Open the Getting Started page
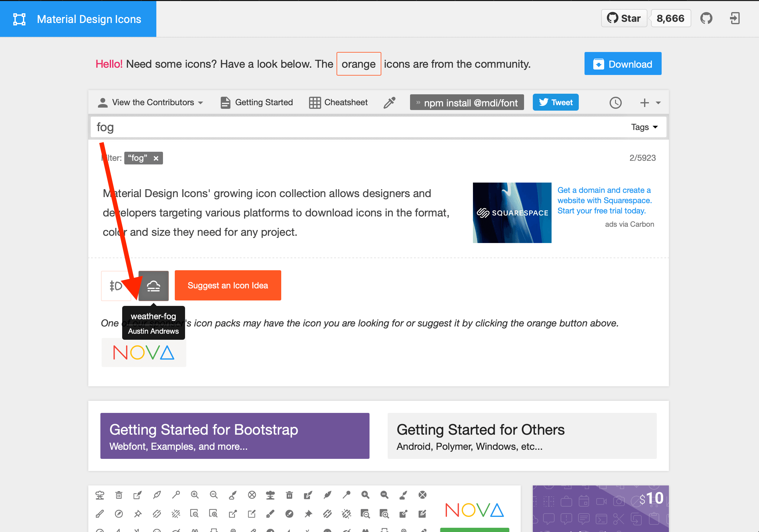Image resolution: width=759 pixels, height=532 pixels. pyautogui.click(x=257, y=102)
